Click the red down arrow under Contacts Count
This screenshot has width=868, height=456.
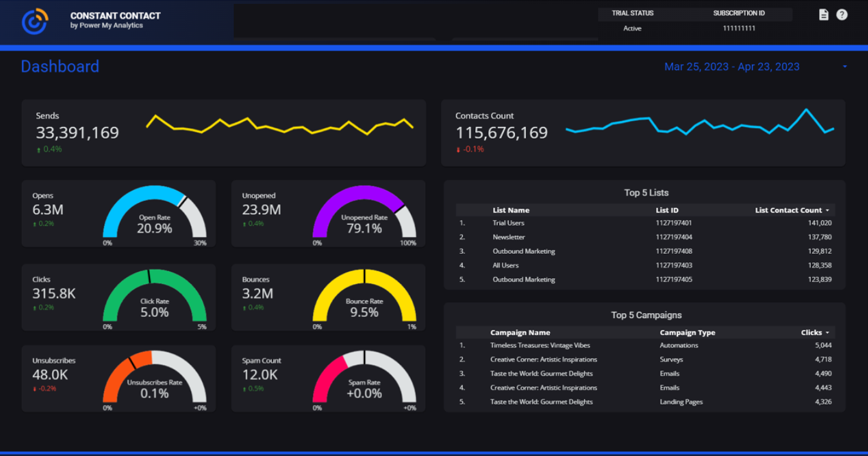click(458, 150)
